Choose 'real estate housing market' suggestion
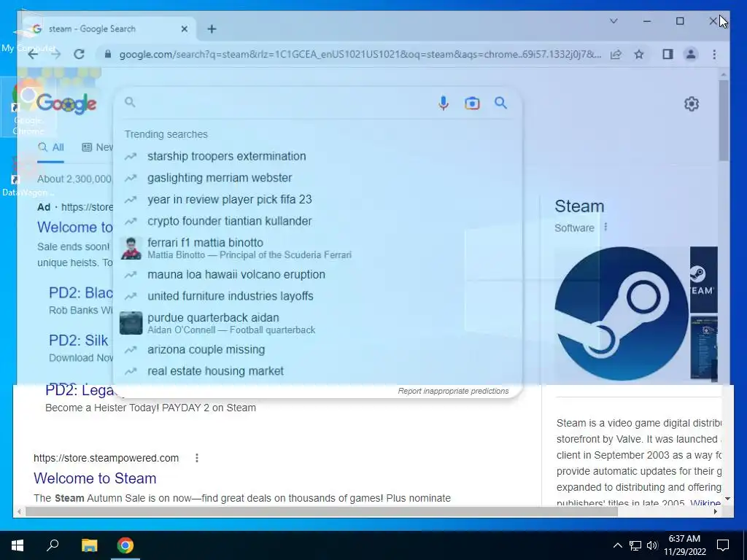 pos(318,371)
